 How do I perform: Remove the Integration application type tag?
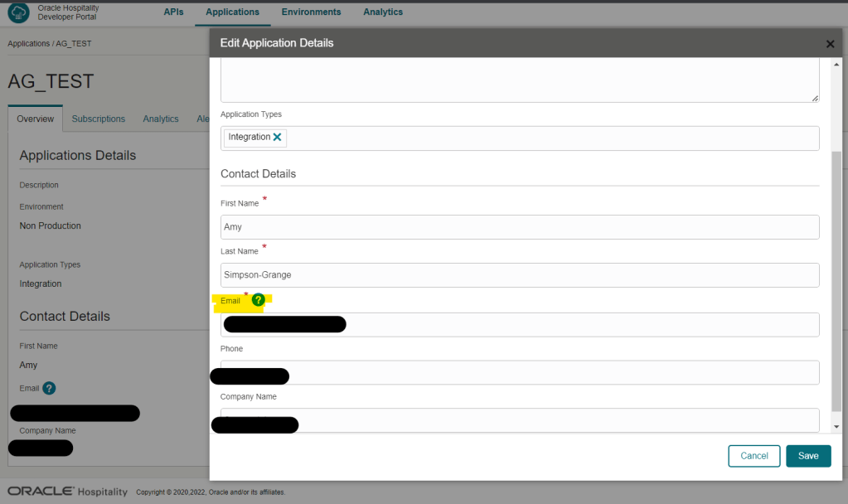[x=277, y=138]
